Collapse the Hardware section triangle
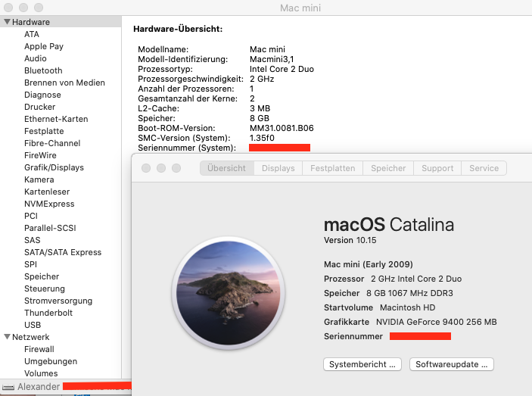 pyautogui.click(x=7, y=22)
